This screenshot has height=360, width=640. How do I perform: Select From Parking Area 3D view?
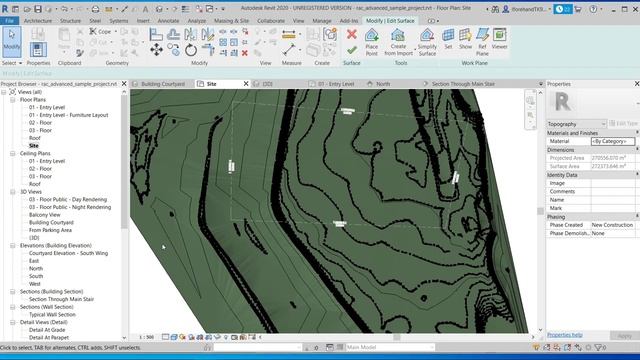tap(50, 230)
